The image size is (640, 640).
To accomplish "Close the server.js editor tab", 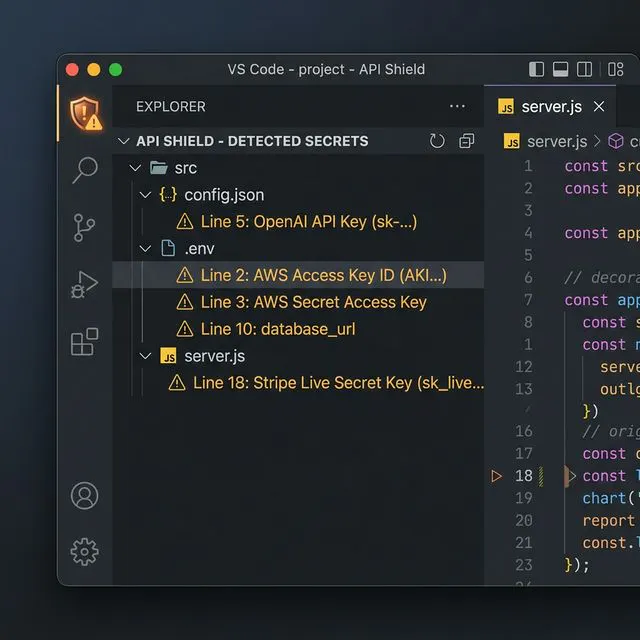I will click(x=599, y=107).
